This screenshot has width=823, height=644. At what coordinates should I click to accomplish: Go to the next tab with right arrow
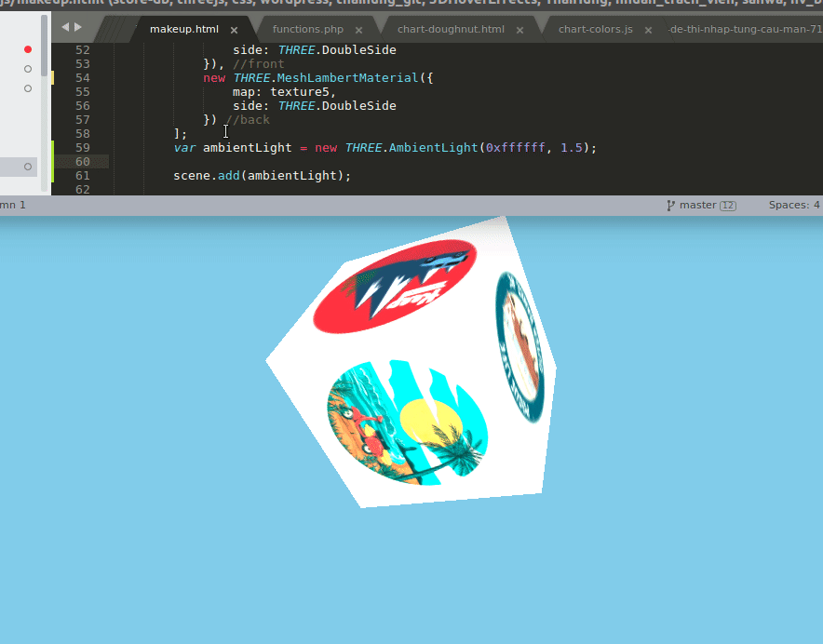point(77,27)
